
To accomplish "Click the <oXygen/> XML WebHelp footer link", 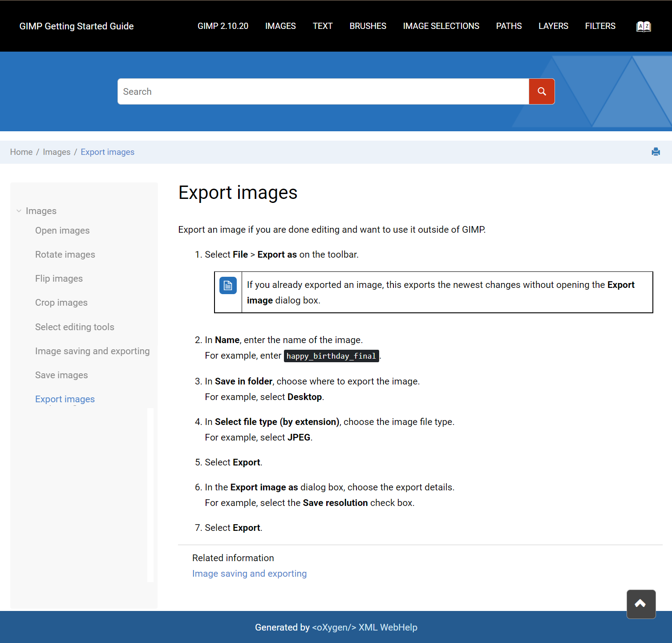I will click(364, 627).
